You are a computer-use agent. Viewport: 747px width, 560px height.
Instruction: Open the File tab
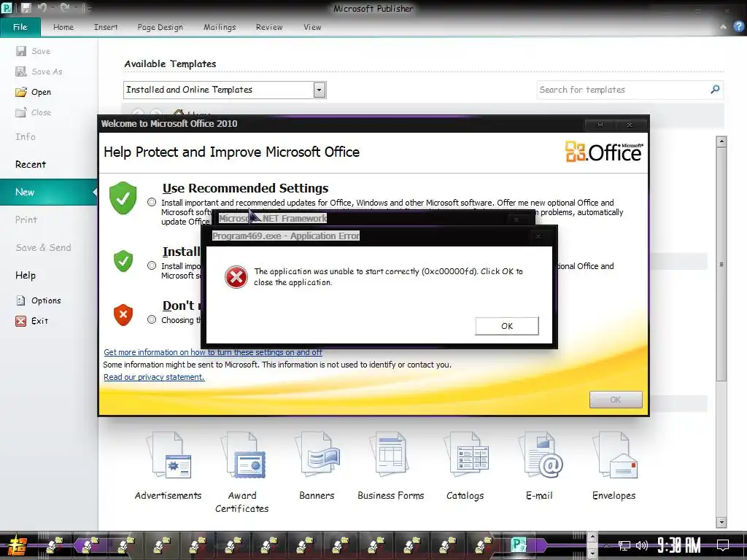pos(20,27)
